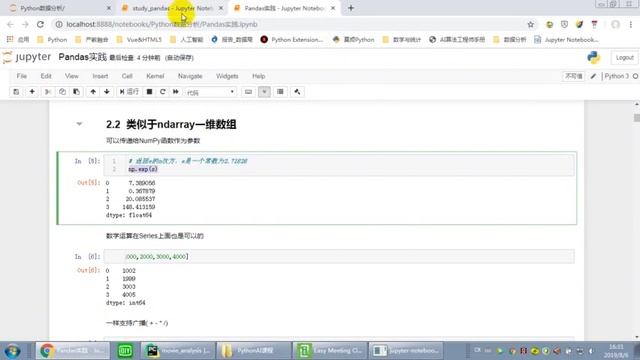
Task: Open the 数据分析 bookmarks folder
Action: tap(510, 40)
